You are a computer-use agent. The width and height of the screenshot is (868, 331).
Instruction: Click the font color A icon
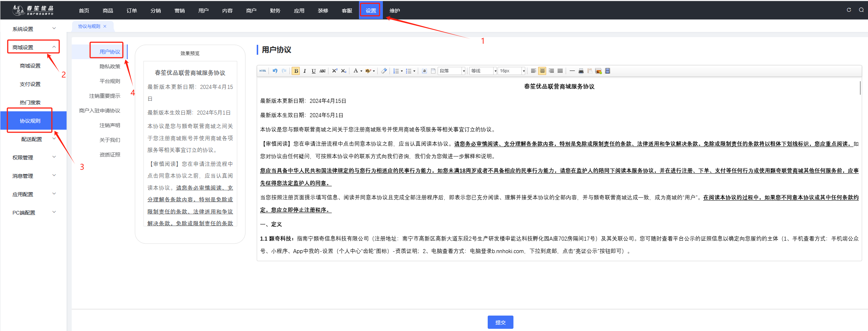tap(355, 71)
